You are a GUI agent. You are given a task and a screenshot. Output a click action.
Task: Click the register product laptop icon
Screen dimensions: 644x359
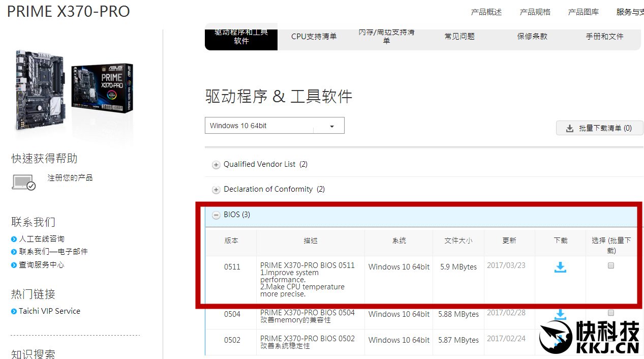pyautogui.click(x=24, y=182)
